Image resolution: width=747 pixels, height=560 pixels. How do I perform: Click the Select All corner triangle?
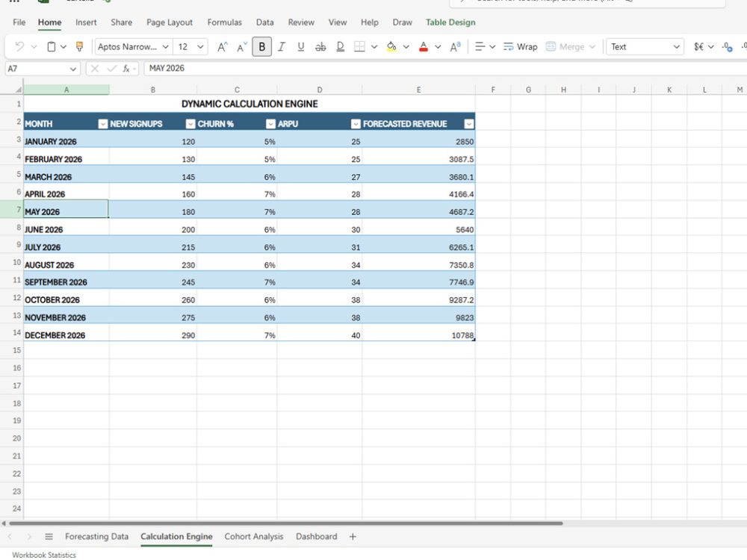tap(18, 90)
